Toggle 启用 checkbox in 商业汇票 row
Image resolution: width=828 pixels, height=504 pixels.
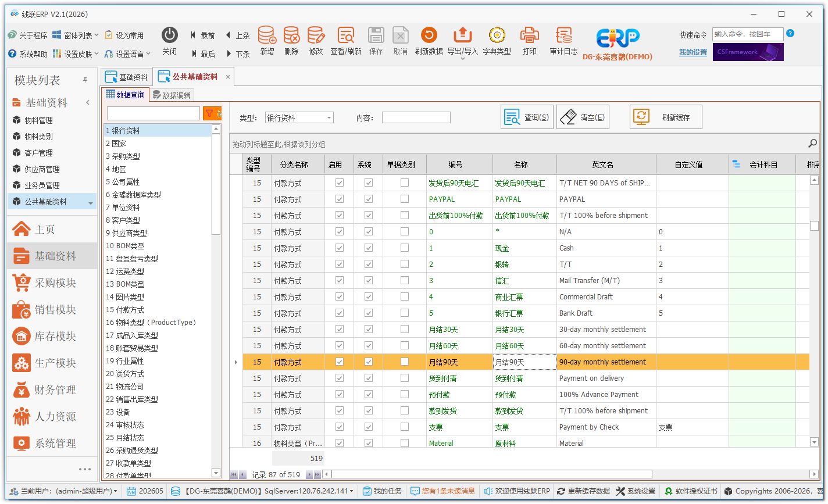click(340, 296)
